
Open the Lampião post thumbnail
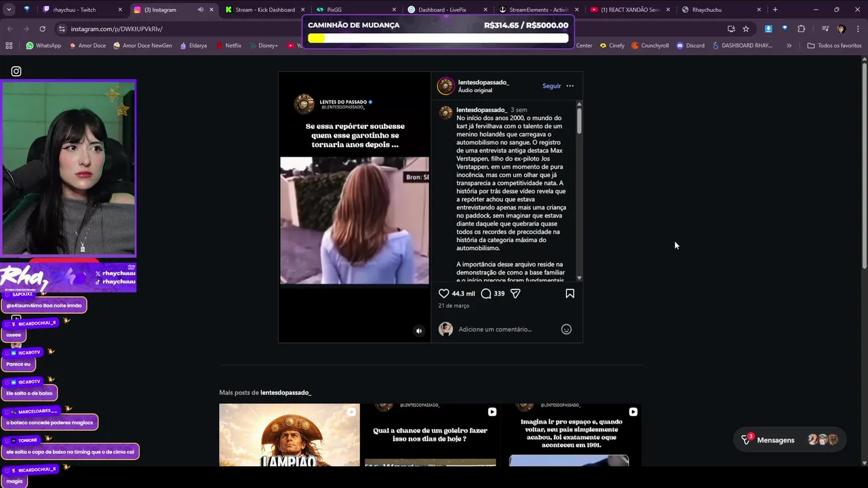coord(290,434)
